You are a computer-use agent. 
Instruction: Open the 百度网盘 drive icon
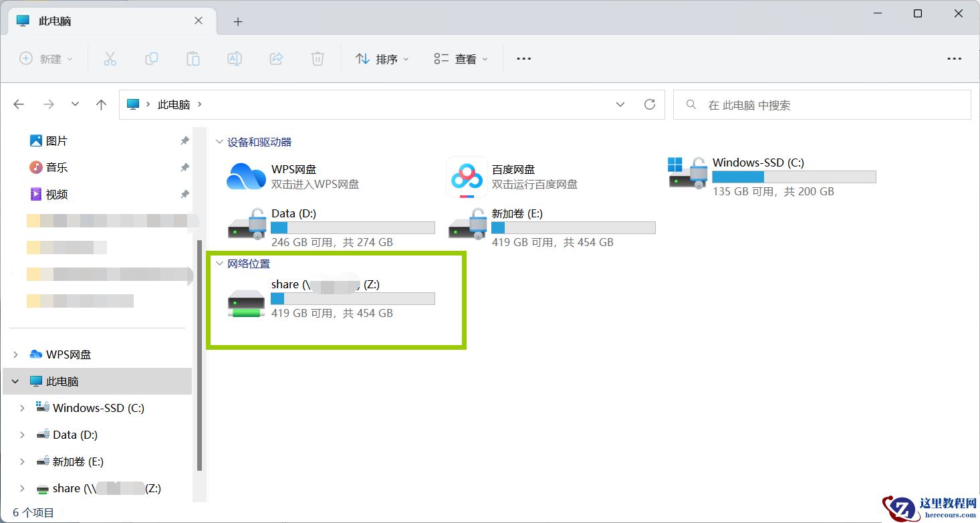[x=466, y=177]
